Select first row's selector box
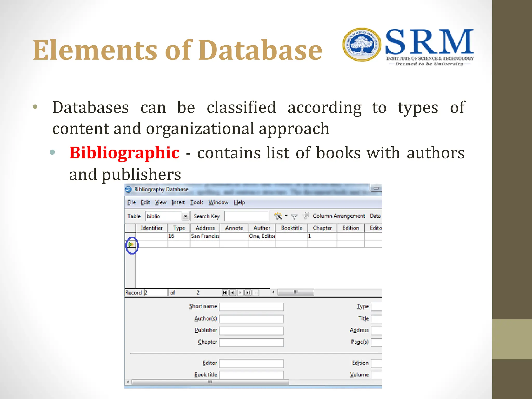This screenshot has width=532, height=399. pos(130,236)
